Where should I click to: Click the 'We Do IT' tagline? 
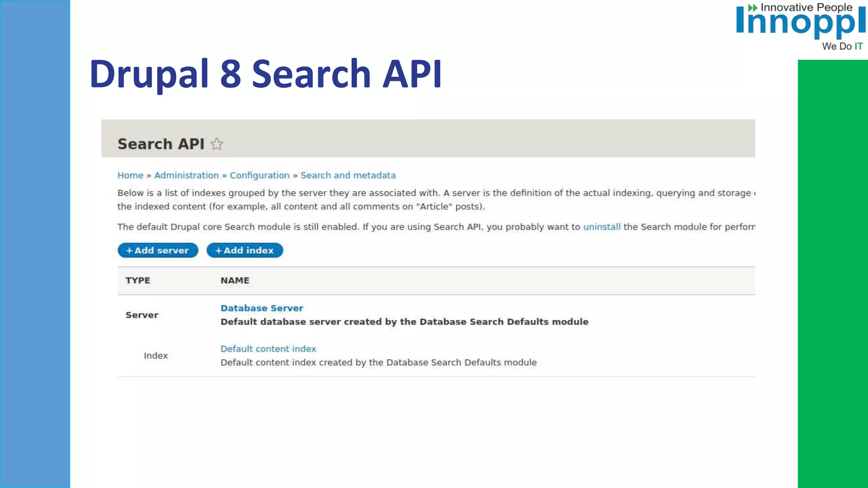842,46
